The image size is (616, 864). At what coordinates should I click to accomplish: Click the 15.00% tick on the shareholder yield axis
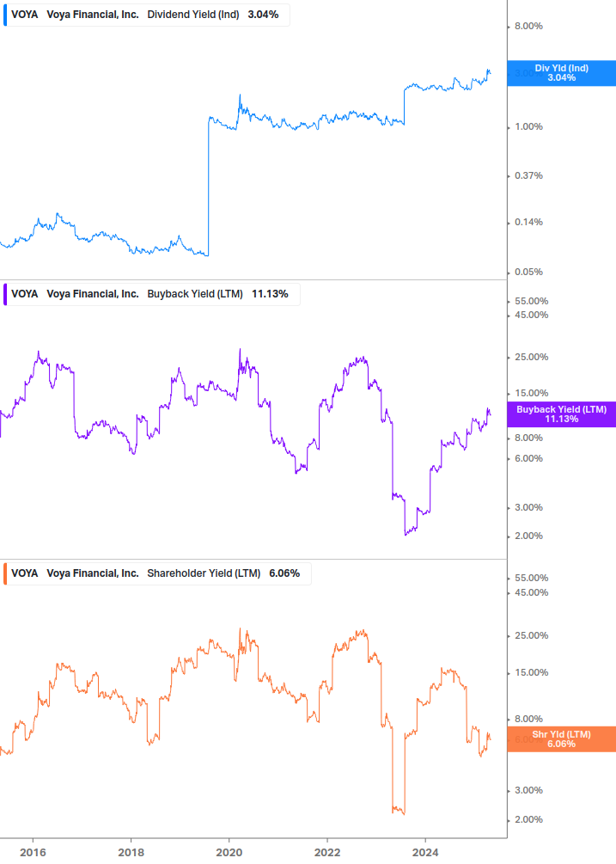(x=531, y=673)
